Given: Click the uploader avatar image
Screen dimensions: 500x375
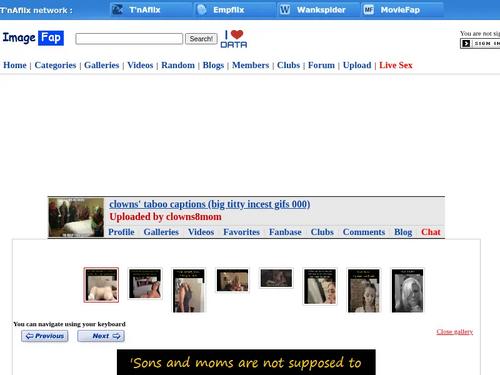Looking at the screenshot, I should [x=76, y=217].
